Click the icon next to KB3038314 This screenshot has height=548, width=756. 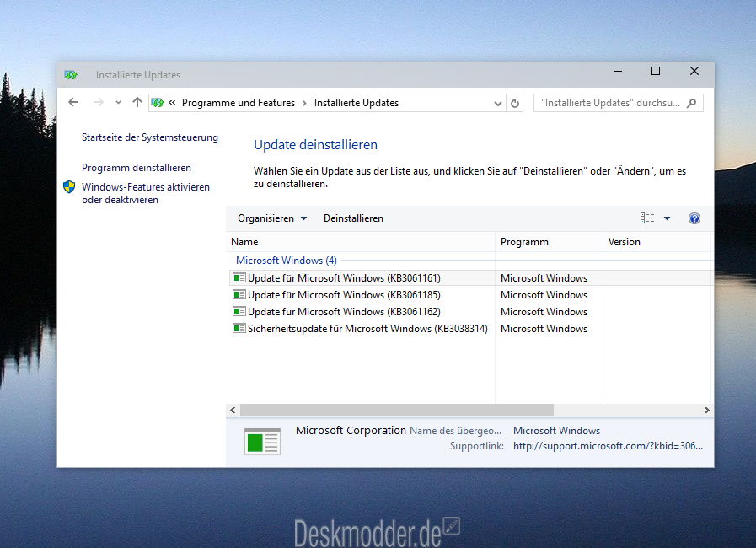239,329
